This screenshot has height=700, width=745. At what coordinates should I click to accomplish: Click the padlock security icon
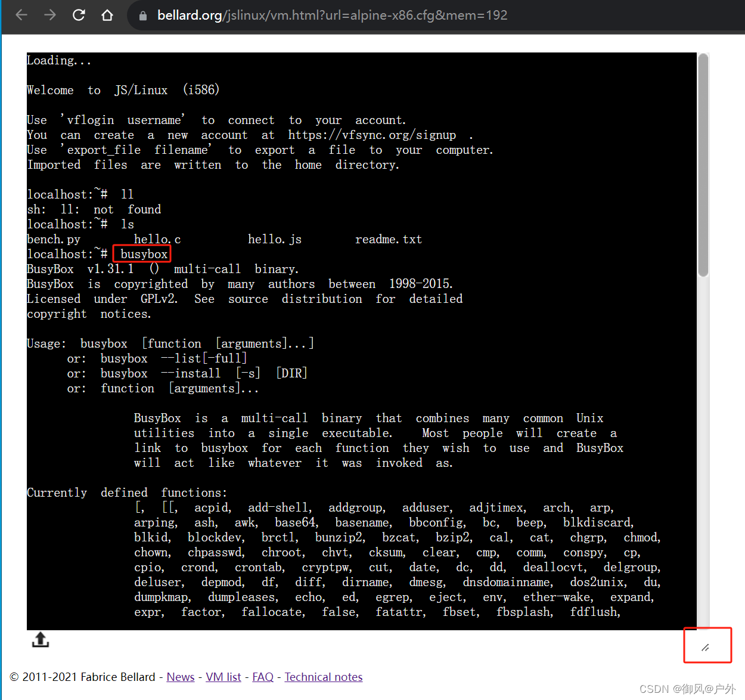coord(143,15)
